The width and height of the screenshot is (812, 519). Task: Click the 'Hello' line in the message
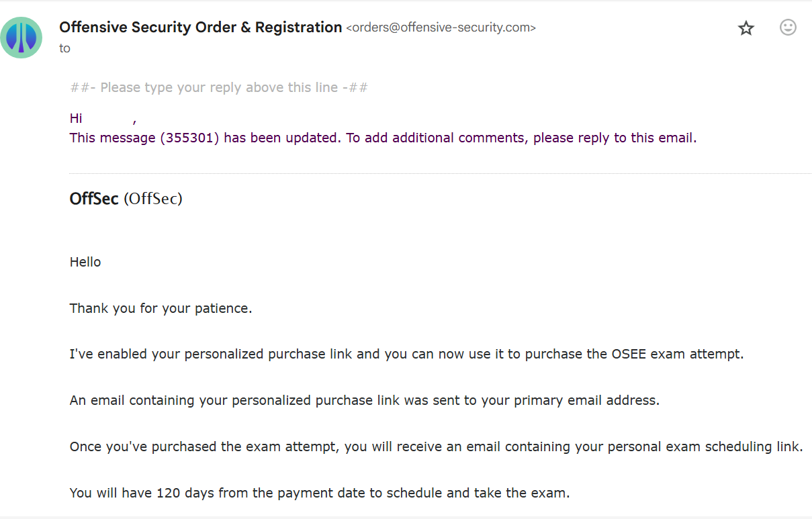click(85, 263)
